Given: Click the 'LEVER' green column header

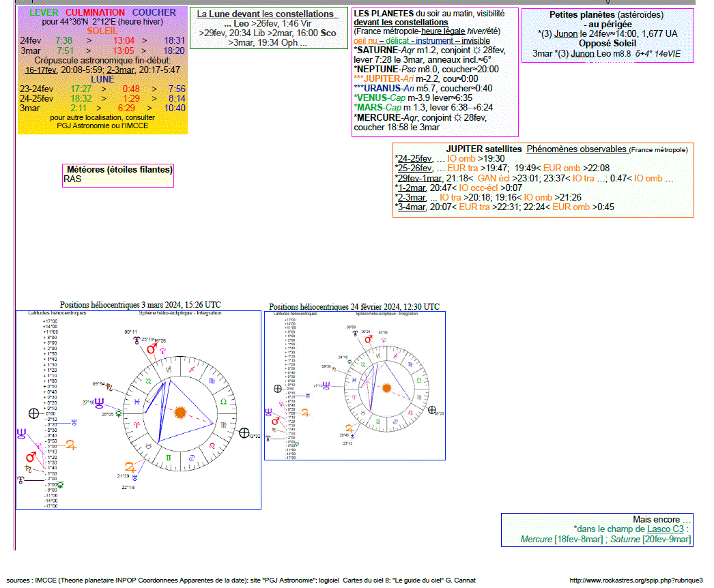Looking at the screenshot, I should coord(44,13).
